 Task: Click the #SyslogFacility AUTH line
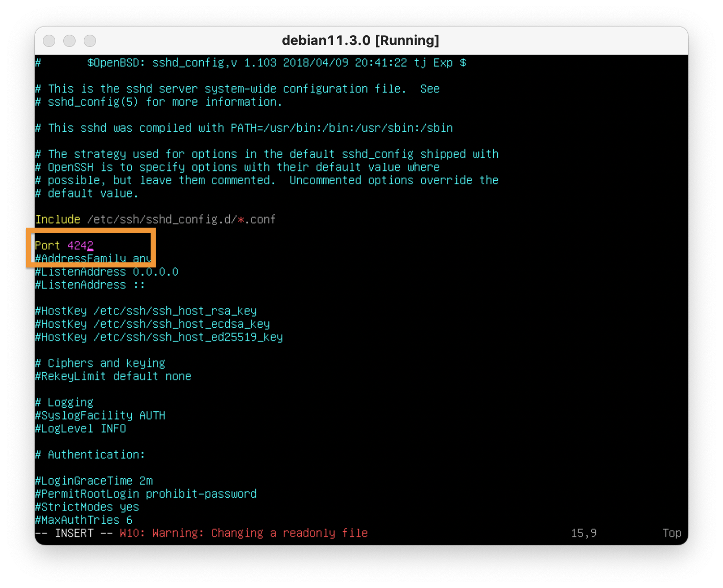[x=100, y=415]
